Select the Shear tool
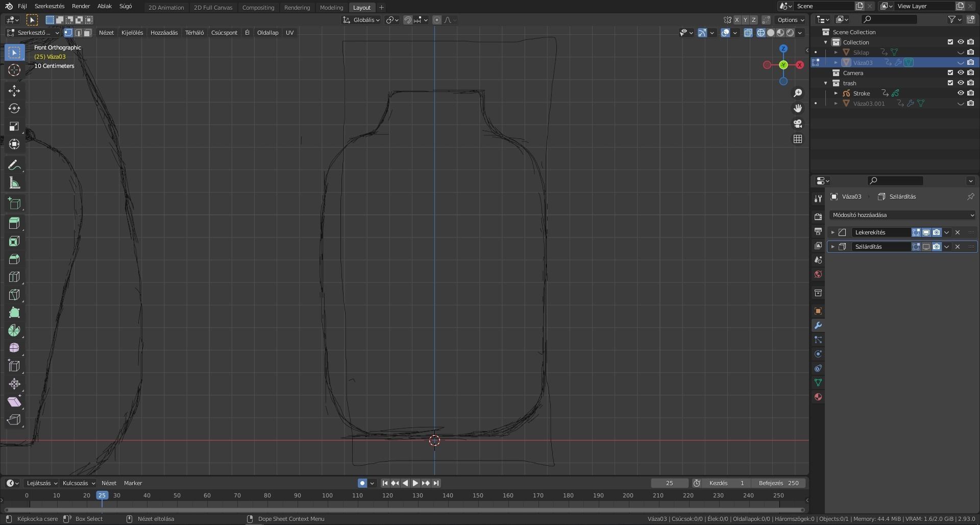The width and height of the screenshot is (980, 525). (14, 401)
